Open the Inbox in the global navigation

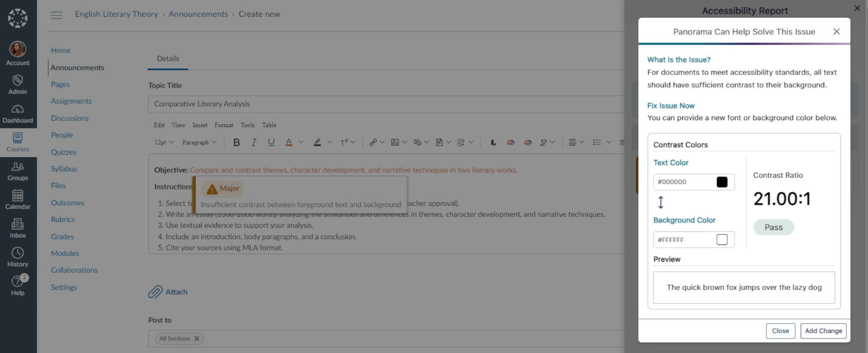click(18, 228)
